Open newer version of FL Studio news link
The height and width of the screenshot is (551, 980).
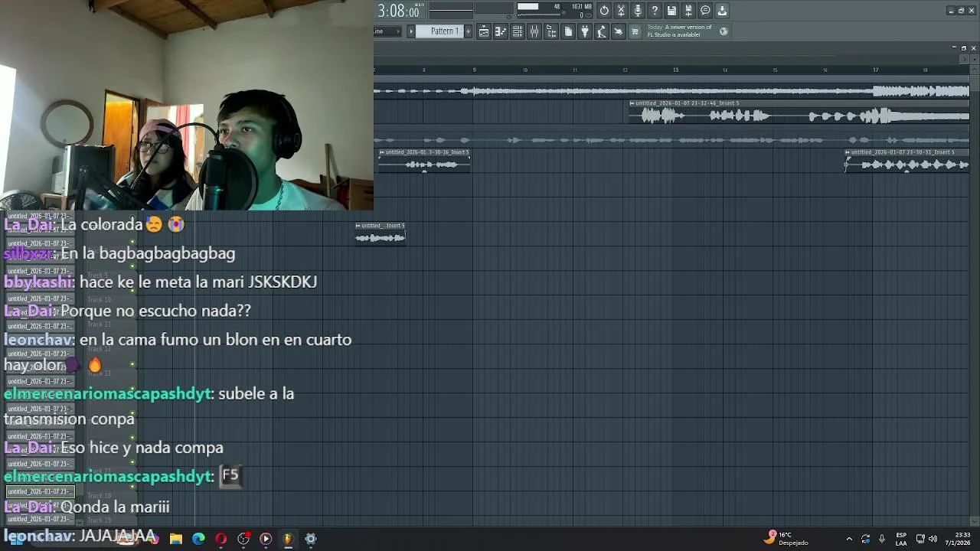680,31
